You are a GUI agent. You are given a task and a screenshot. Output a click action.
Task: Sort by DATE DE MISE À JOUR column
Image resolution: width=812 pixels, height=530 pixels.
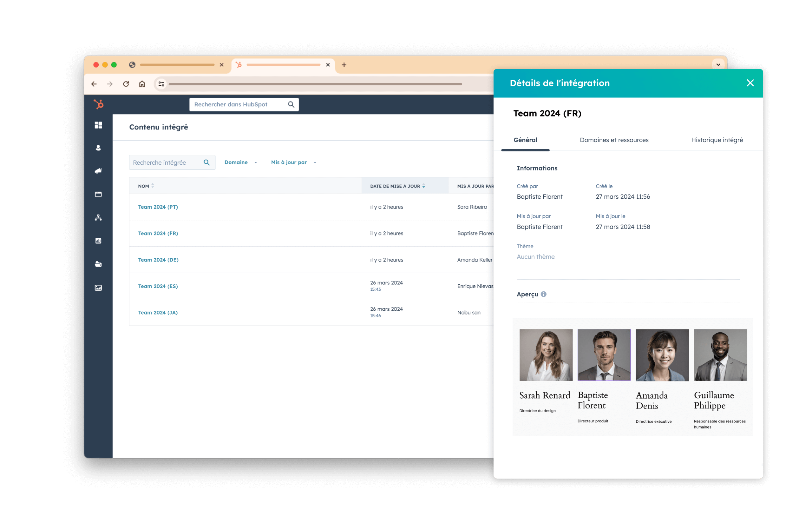point(398,186)
